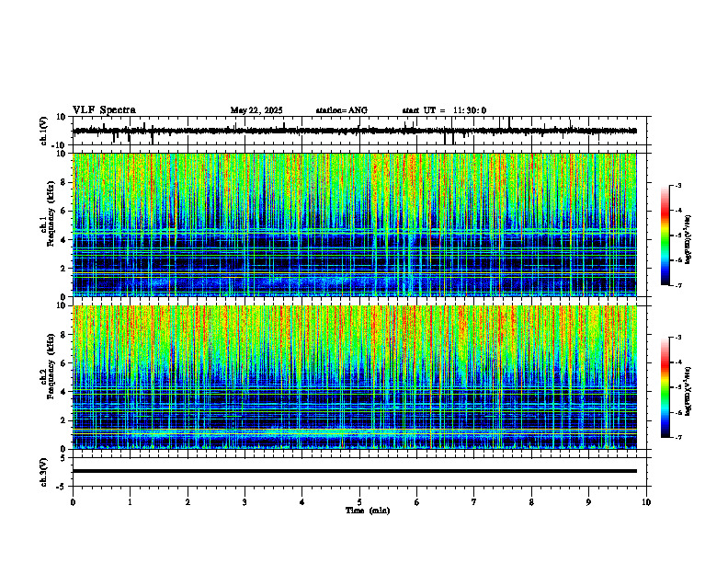
Task: Click the "8" kHz tick on ch.1 axis
Action: (x=63, y=182)
